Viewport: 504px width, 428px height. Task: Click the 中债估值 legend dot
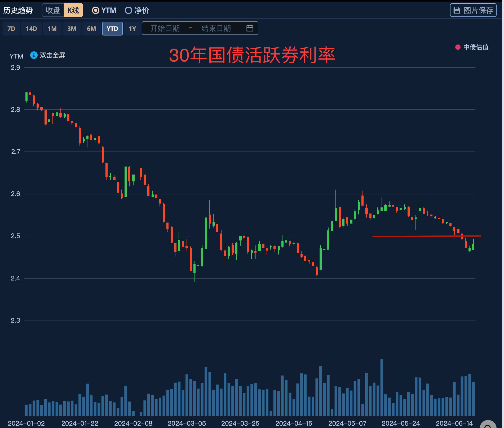[458, 47]
